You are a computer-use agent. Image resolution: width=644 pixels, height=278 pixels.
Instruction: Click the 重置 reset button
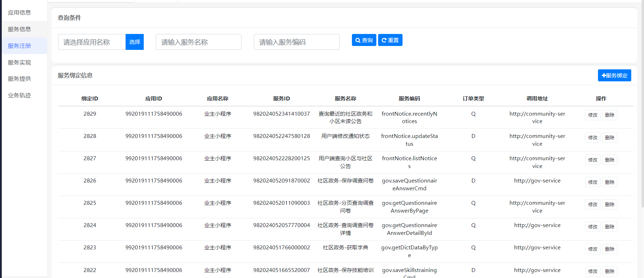[390, 40]
